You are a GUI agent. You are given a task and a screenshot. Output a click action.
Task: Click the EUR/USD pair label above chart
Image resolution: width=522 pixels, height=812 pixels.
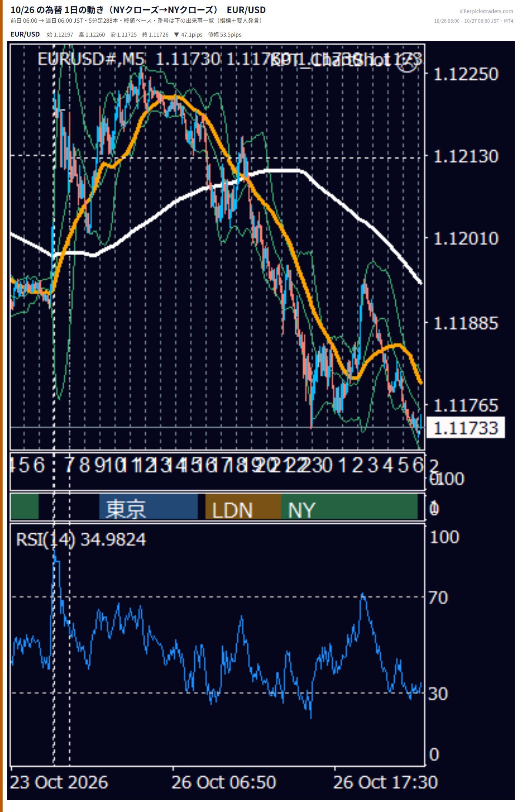click(x=25, y=34)
